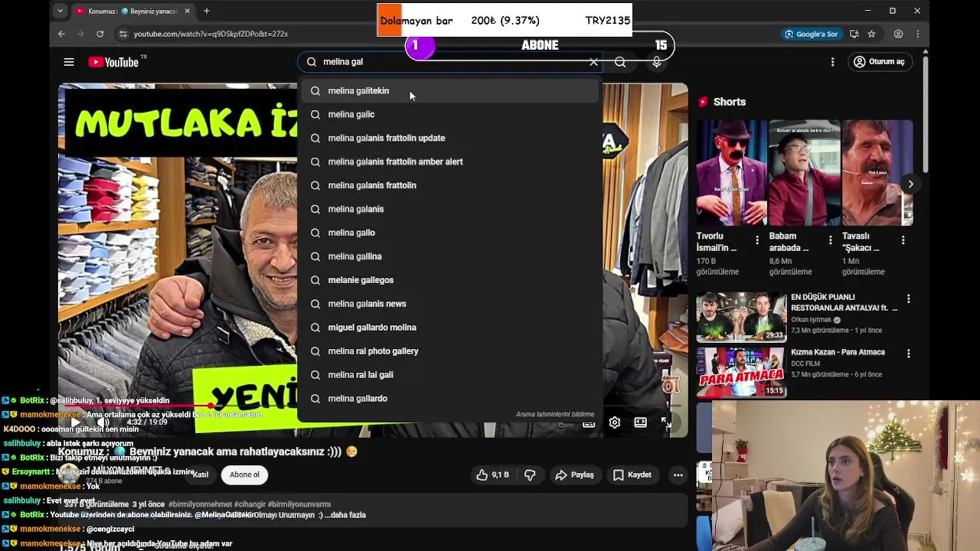Viewport: 980px width, 551px height.
Task: Open the more actions ellipsis beside Kaydet
Action: click(678, 475)
